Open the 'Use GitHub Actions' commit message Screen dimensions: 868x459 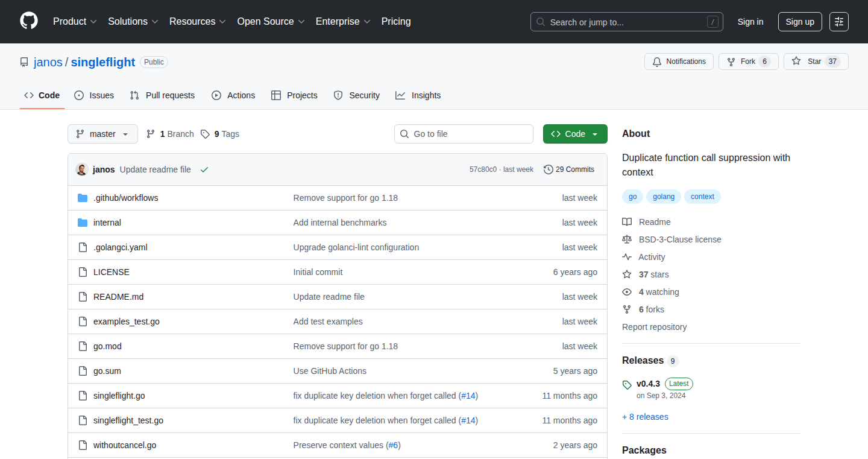pos(330,371)
